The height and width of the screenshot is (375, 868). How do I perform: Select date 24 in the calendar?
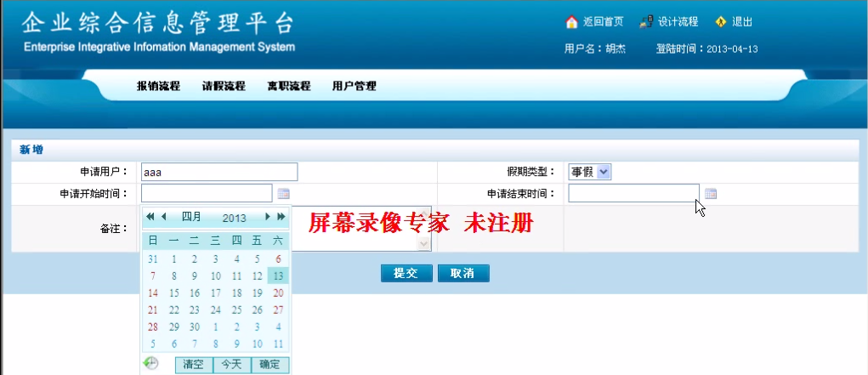click(x=215, y=310)
